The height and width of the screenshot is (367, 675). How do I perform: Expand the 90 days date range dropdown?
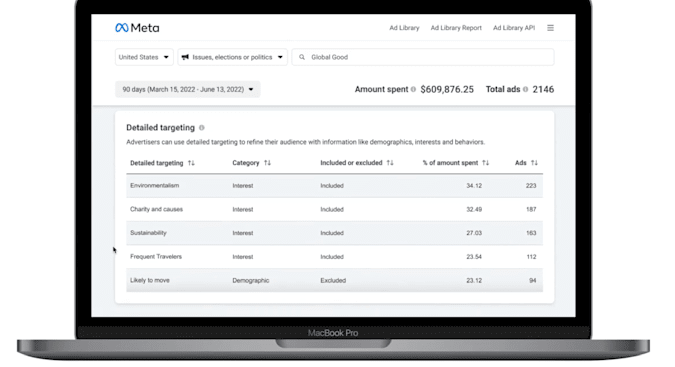pos(187,89)
